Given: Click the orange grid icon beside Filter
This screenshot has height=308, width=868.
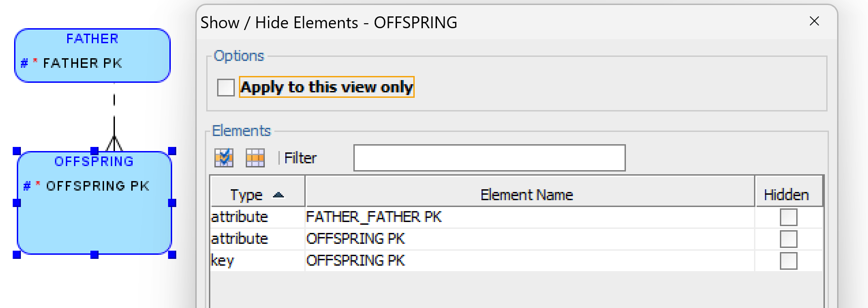Looking at the screenshot, I should [x=255, y=158].
